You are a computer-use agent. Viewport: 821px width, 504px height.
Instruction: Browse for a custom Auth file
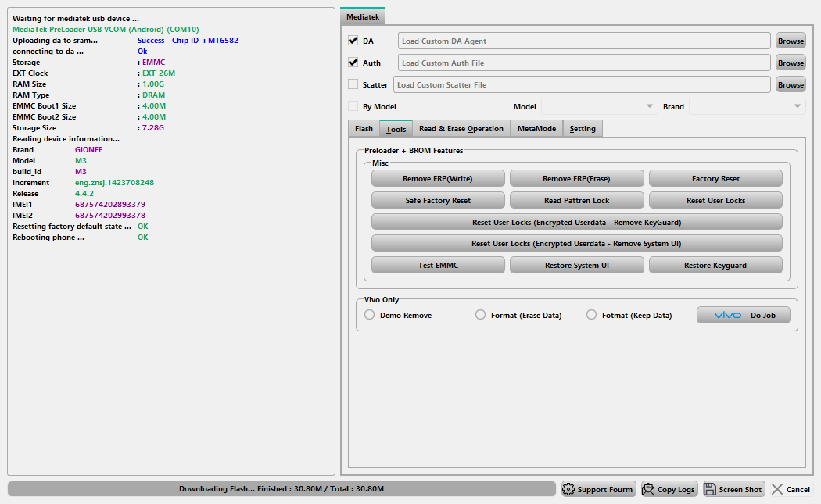point(791,63)
